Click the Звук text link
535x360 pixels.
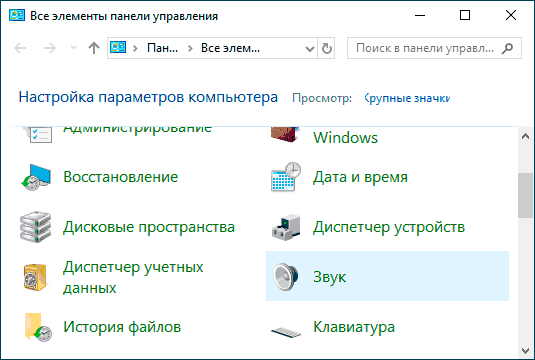[329, 277]
